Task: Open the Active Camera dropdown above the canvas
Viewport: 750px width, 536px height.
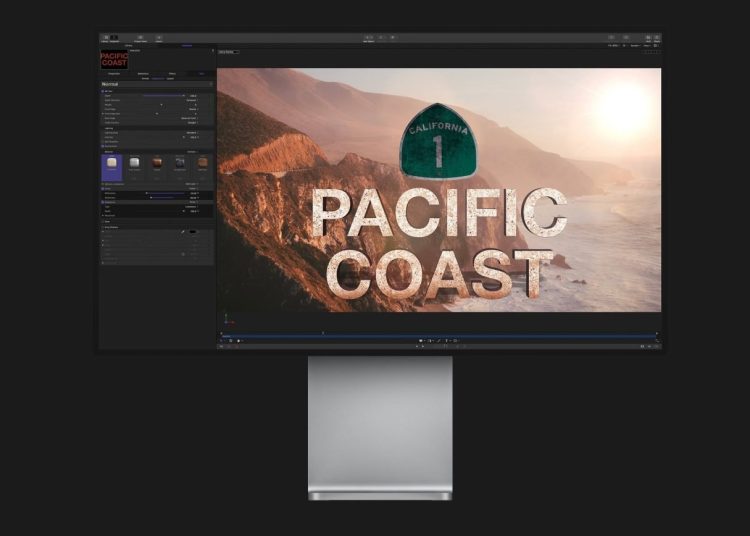Action: coord(229,51)
